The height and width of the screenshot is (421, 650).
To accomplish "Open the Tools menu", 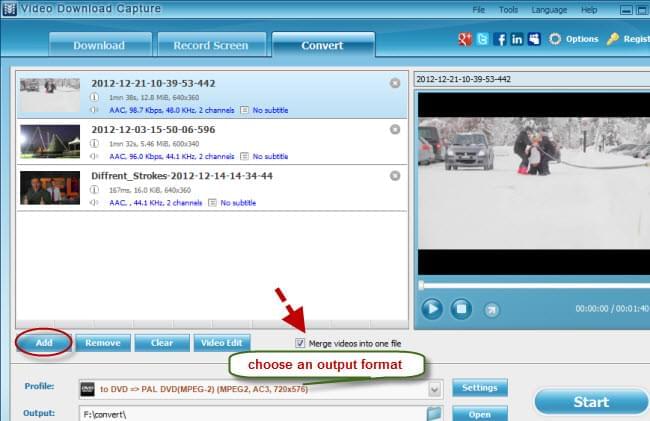I will [508, 10].
